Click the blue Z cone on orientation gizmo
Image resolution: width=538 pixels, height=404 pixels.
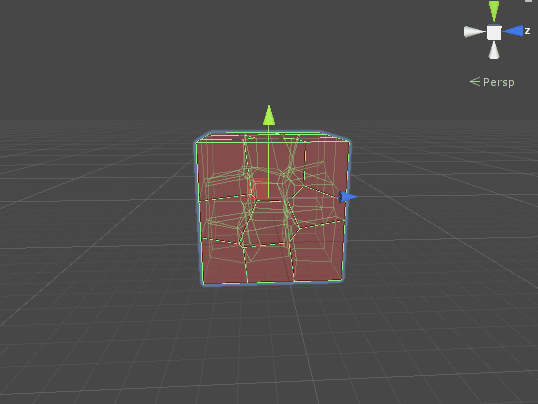513,31
